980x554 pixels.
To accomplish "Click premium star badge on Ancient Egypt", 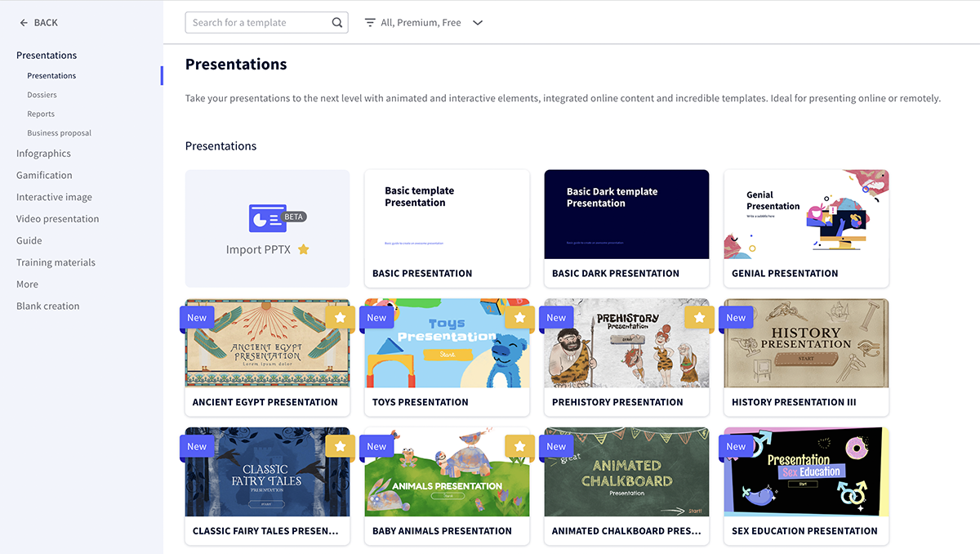I will (x=340, y=317).
